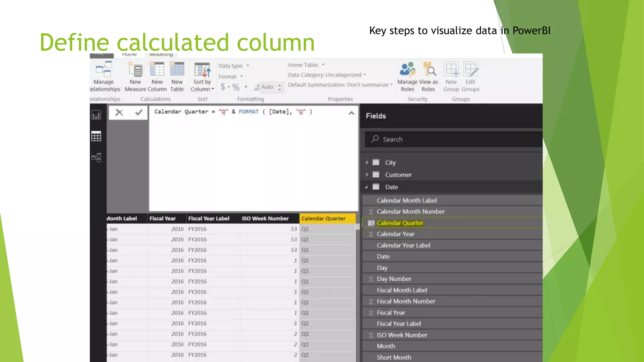Image resolution: width=644 pixels, height=362 pixels.
Task: Click inside the DAX formula text
Action: pos(233,112)
